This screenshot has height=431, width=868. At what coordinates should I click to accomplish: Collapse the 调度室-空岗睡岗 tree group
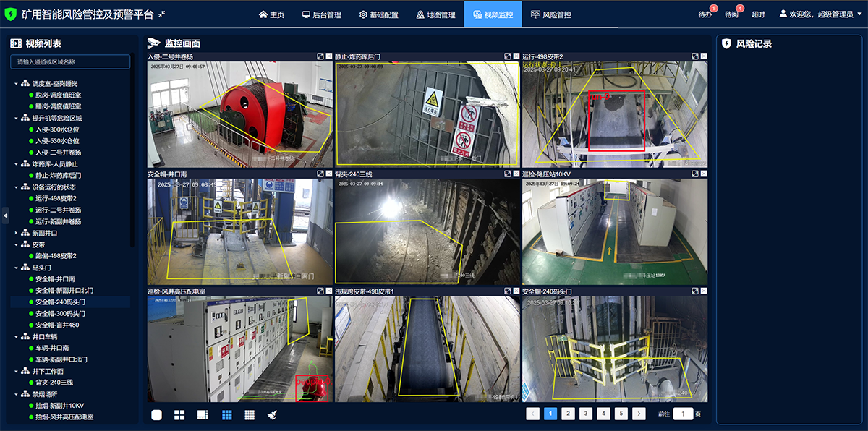click(16, 84)
